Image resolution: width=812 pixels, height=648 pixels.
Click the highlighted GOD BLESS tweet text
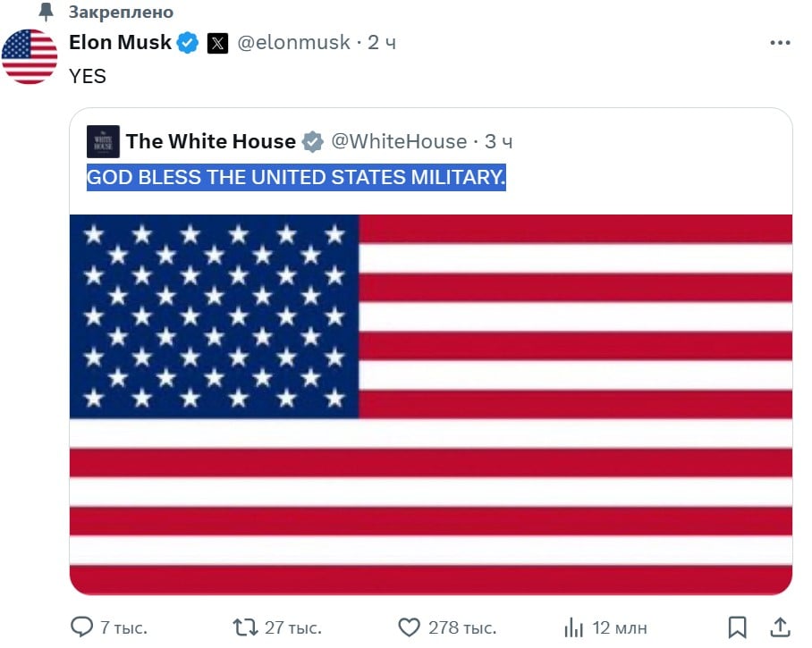(296, 177)
